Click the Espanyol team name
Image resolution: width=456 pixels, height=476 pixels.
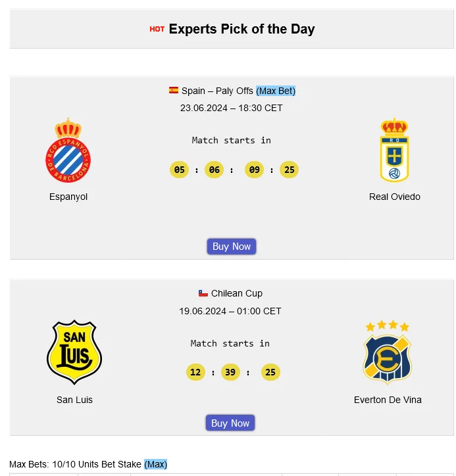[x=68, y=197]
